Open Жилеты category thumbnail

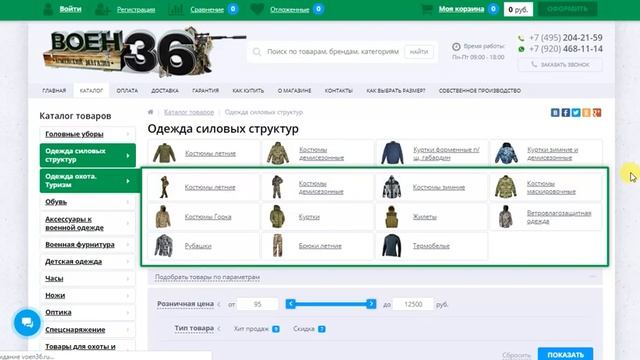pos(391,217)
